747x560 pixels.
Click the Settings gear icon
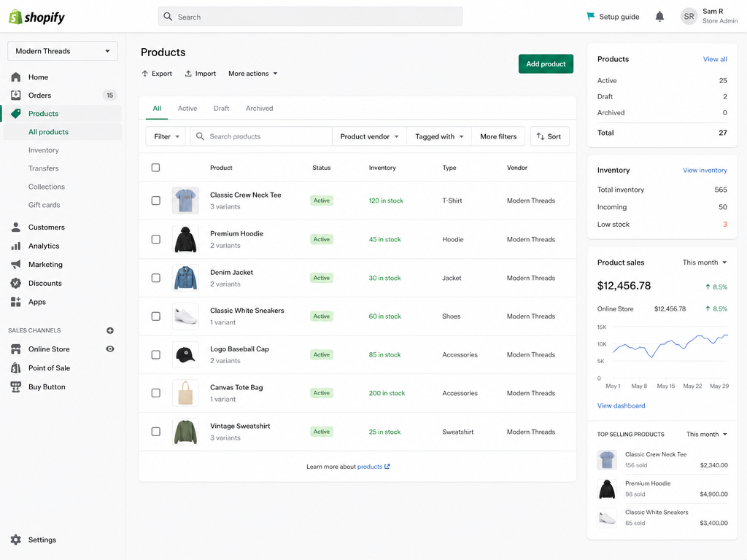[16, 540]
